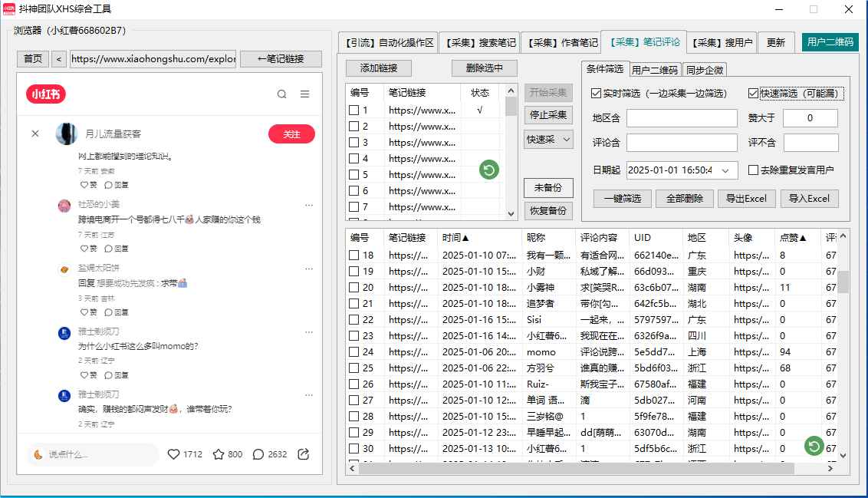Click the star collect icon showing 800
Screen dimensions: 868x498
click(x=219, y=454)
